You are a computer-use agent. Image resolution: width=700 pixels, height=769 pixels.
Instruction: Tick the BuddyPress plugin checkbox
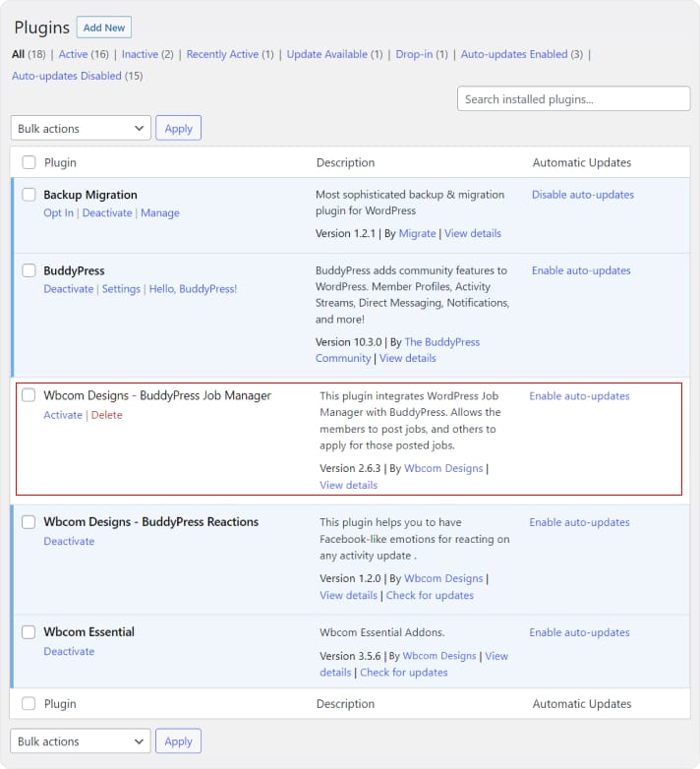(x=29, y=271)
